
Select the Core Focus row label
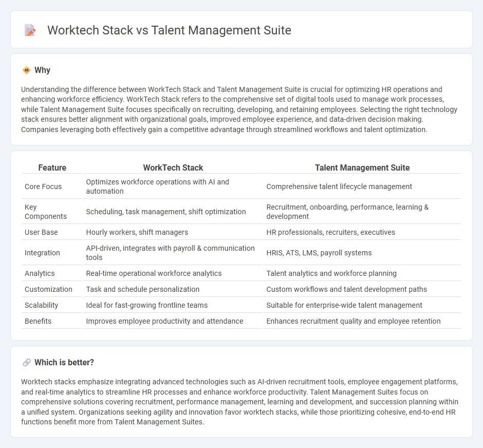pos(43,186)
